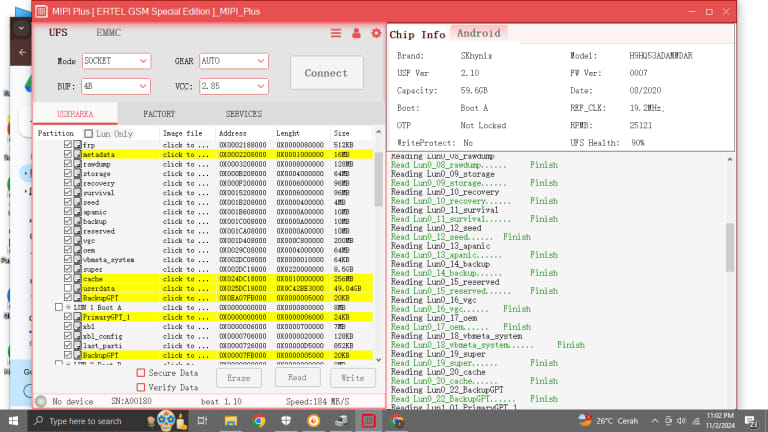Open the VCC 2.85 dropdown
The height and width of the screenshot is (432, 768).
click(234, 86)
